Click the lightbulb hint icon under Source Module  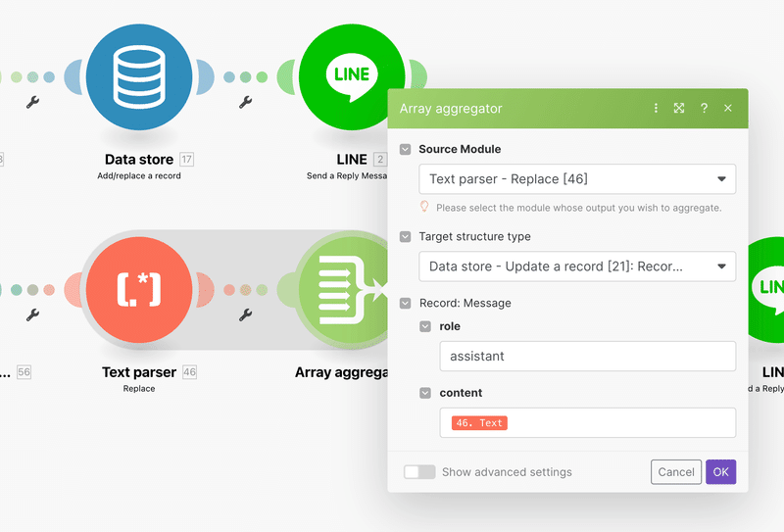pyautogui.click(x=424, y=207)
